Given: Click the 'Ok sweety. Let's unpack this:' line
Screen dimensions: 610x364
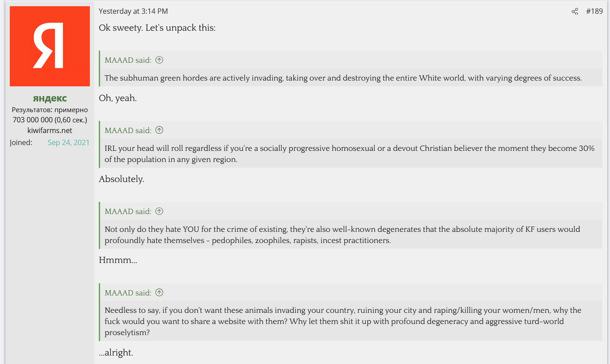Looking at the screenshot, I should (157, 28).
